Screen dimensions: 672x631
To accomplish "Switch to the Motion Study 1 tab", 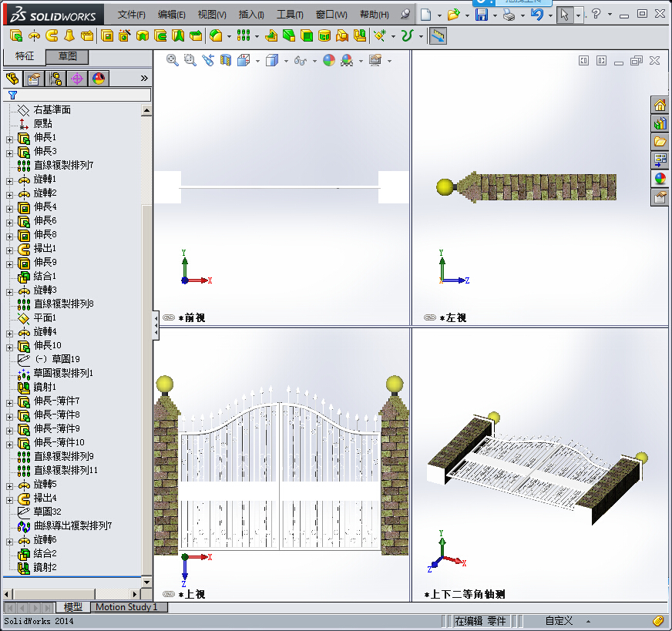I will coord(128,607).
